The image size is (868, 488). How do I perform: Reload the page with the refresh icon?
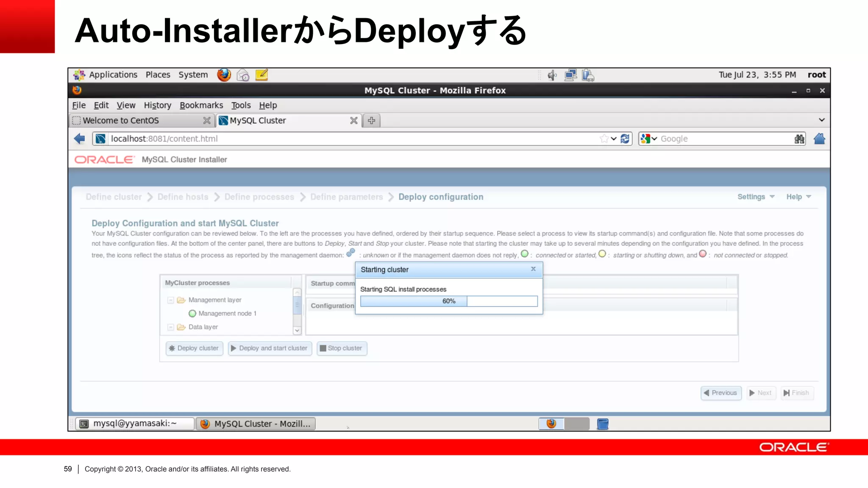pyautogui.click(x=625, y=139)
